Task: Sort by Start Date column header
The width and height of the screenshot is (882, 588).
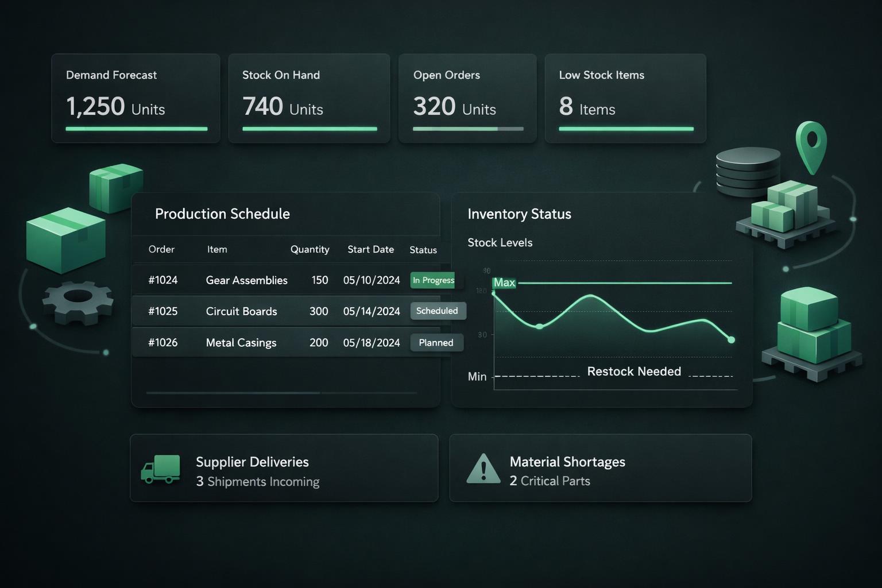Action: [x=370, y=249]
